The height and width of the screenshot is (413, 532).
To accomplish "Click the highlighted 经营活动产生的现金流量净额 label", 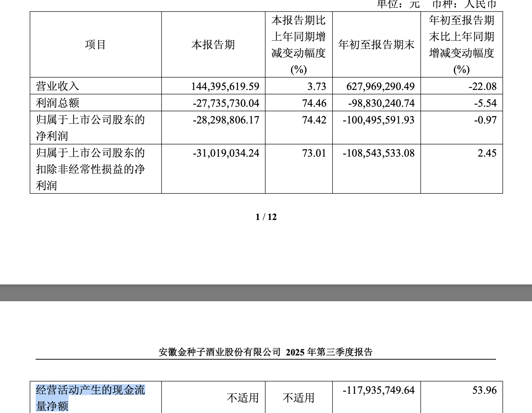I will [x=90, y=398].
